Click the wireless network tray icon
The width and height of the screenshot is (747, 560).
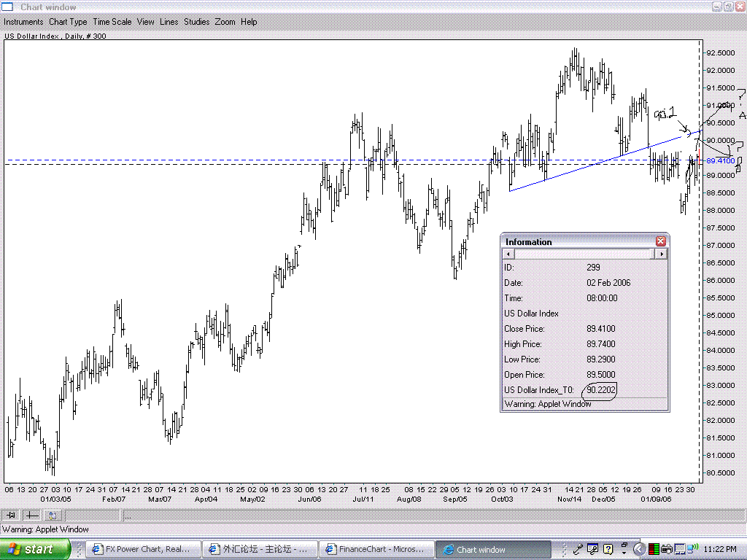tap(692, 548)
